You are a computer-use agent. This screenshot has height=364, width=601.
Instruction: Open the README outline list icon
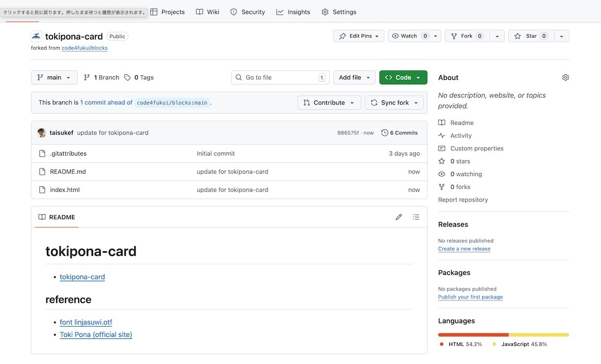click(416, 217)
